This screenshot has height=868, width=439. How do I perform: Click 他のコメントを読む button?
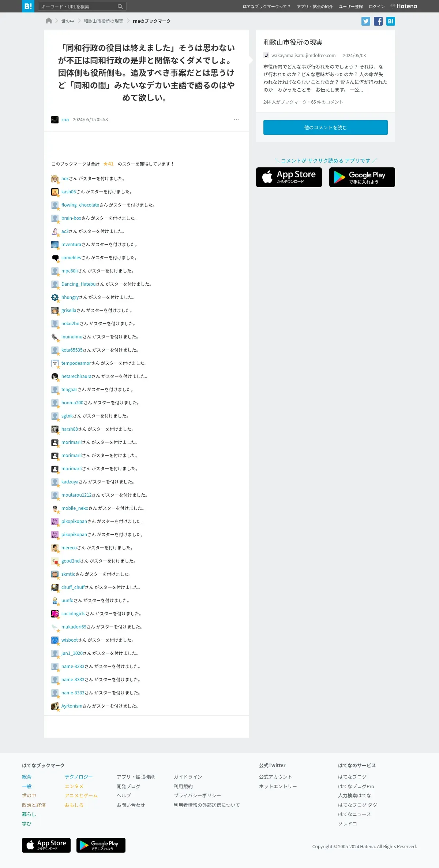pos(326,127)
